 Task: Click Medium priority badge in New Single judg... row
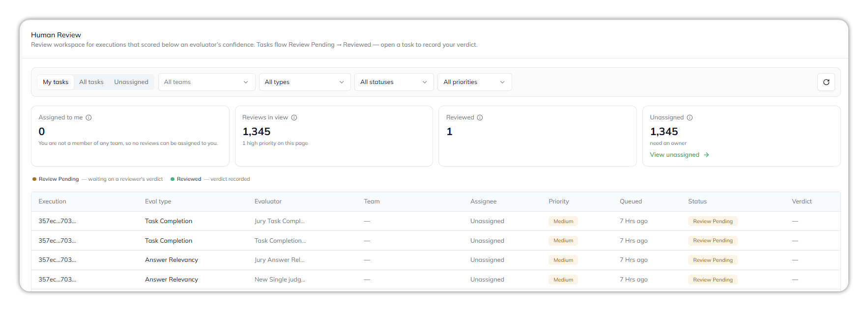pyautogui.click(x=563, y=280)
